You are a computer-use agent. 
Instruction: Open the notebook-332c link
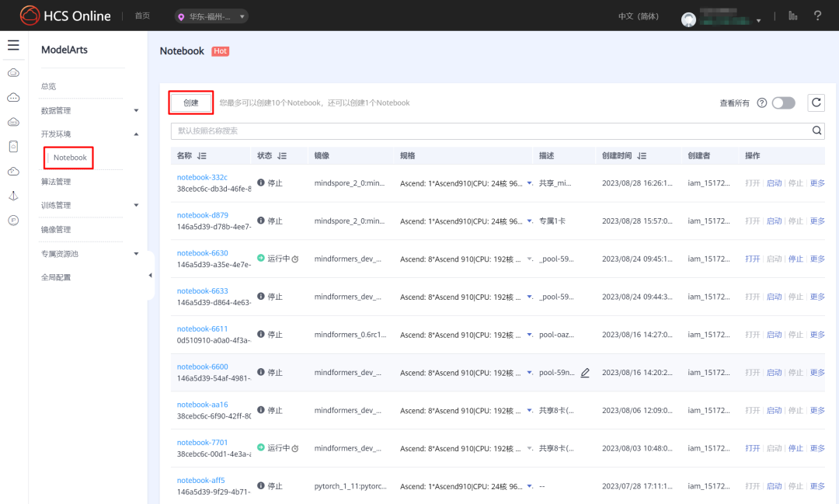coord(202,177)
